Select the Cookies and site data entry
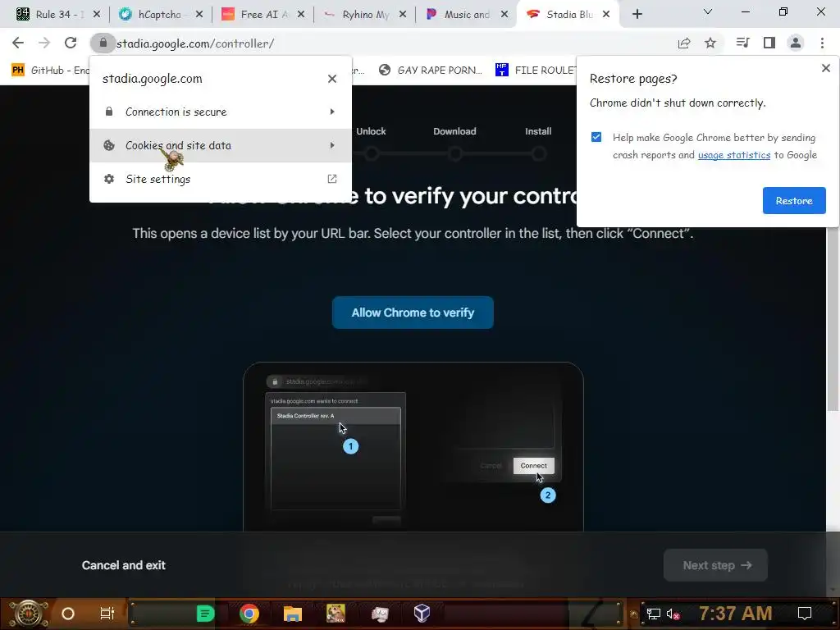Screen dimensions: 840x630 [220, 145]
